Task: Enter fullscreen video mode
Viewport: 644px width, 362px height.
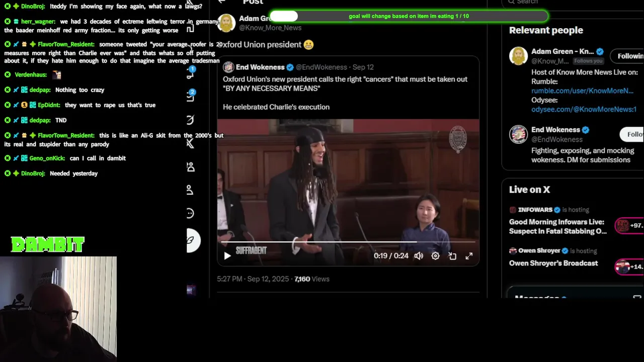Action: (469, 256)
